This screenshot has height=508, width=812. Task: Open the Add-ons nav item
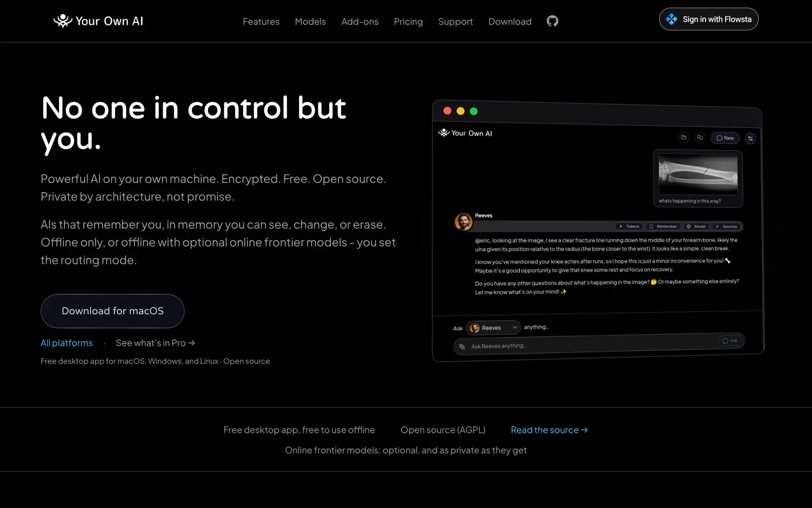[360, 21]
